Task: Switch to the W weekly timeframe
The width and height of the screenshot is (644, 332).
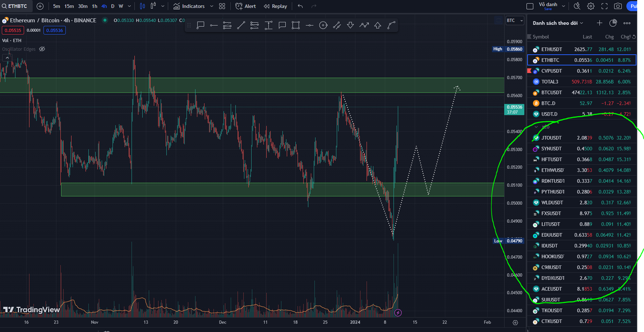Action: coord(121,6)
